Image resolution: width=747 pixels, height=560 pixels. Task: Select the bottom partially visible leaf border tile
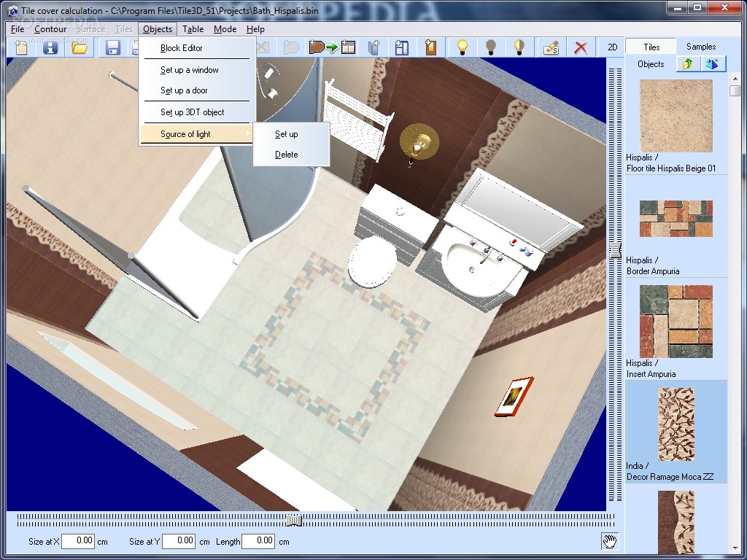(x=676, y=522)
